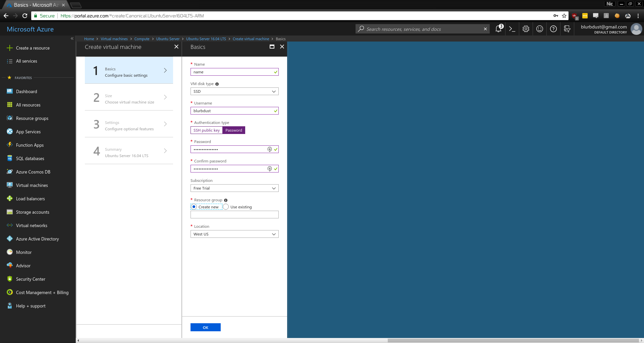644x343 pixels.
Task: Click the Advisor cloud icon
Action: click(10, 266)
